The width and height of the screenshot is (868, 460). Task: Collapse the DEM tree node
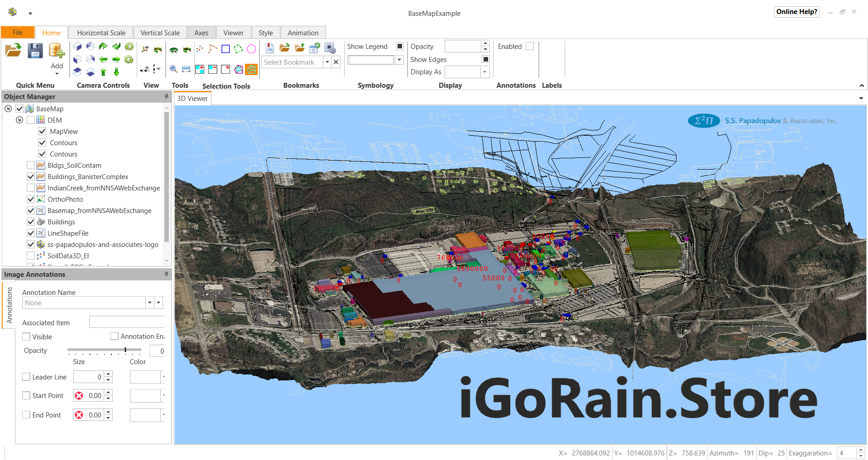(19, 120)
